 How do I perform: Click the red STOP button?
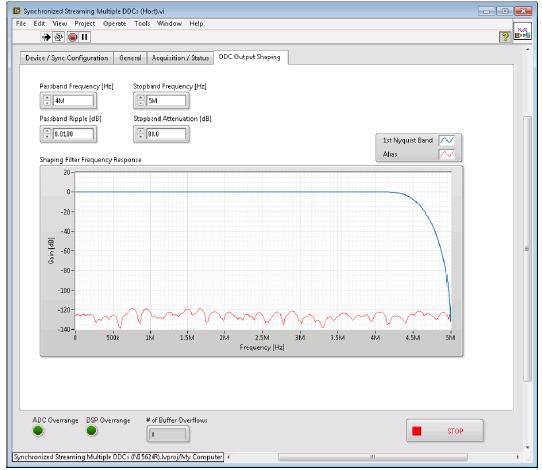(445, 431)
